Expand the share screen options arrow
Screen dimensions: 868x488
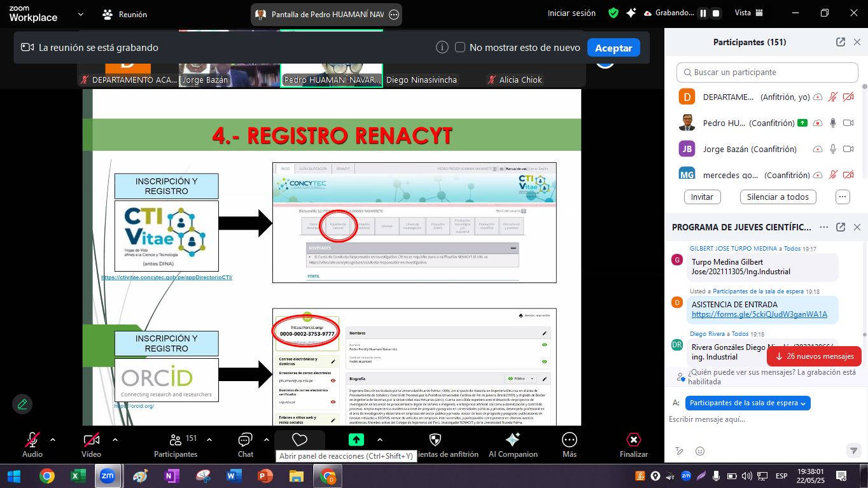tap(380, 440)
